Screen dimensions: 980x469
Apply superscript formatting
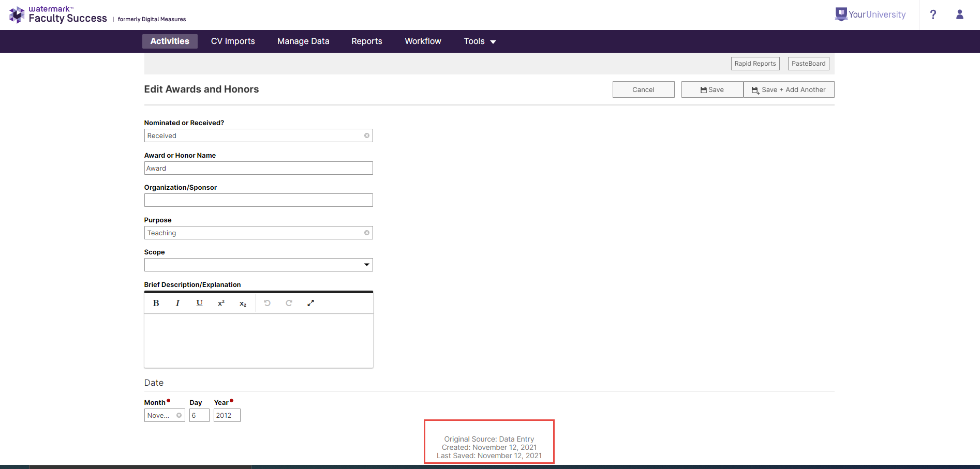tap(221, 303)
